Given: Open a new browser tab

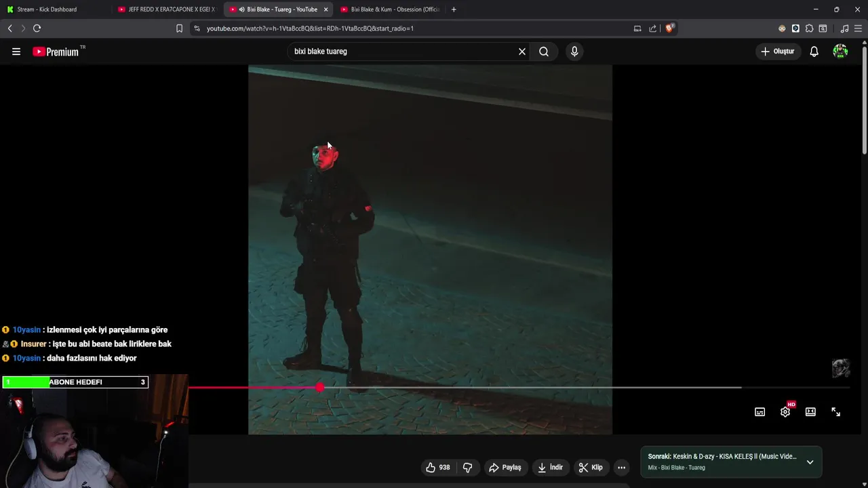Looking at the screenshot, I should pos(454,9).
